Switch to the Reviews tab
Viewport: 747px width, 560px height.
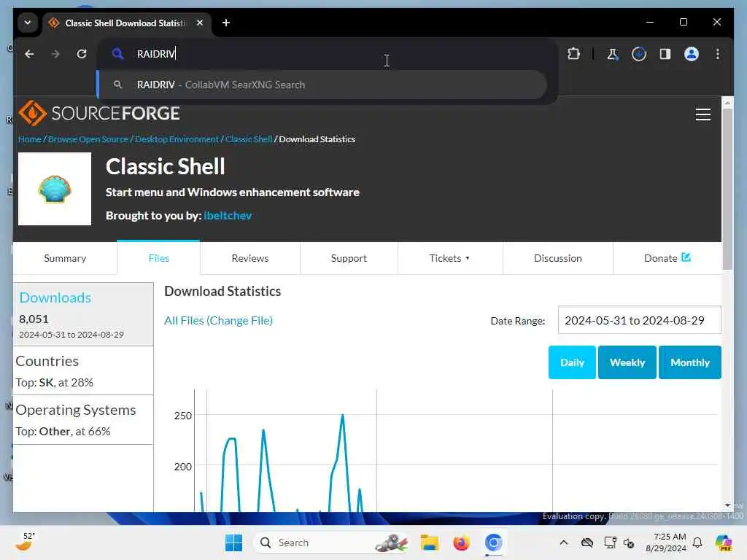click(250, 258)
